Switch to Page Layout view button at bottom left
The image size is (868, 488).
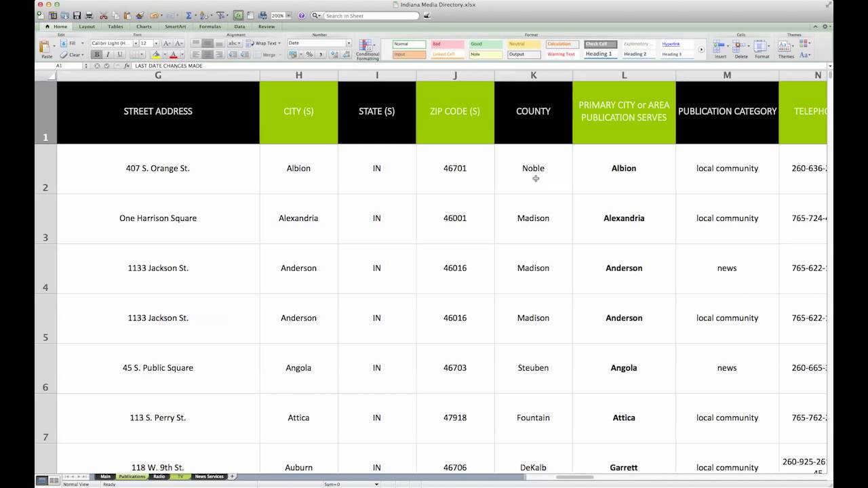point(54,479)
